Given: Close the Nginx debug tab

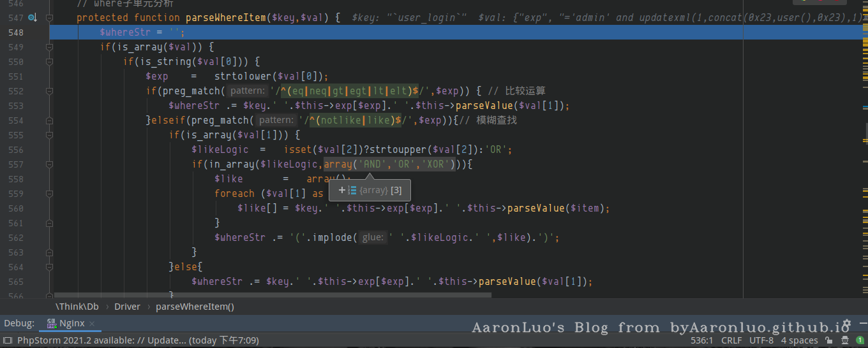Looking at the screenshot, I should 92,324.
